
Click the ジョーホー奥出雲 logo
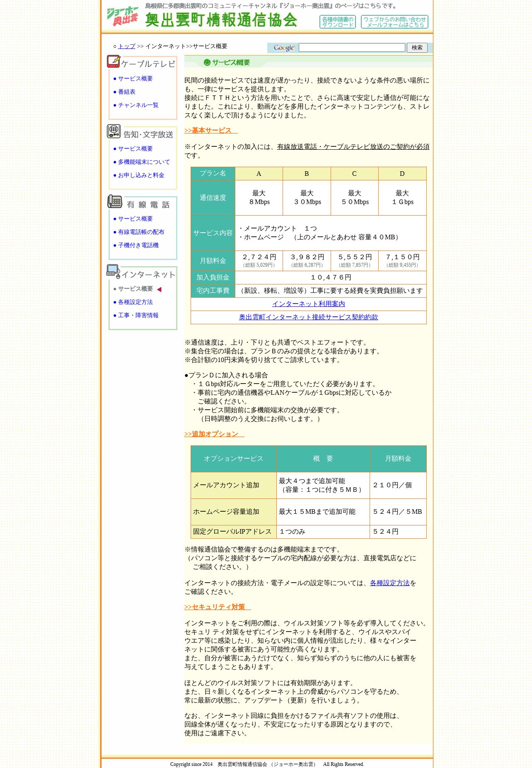(123, 16)
